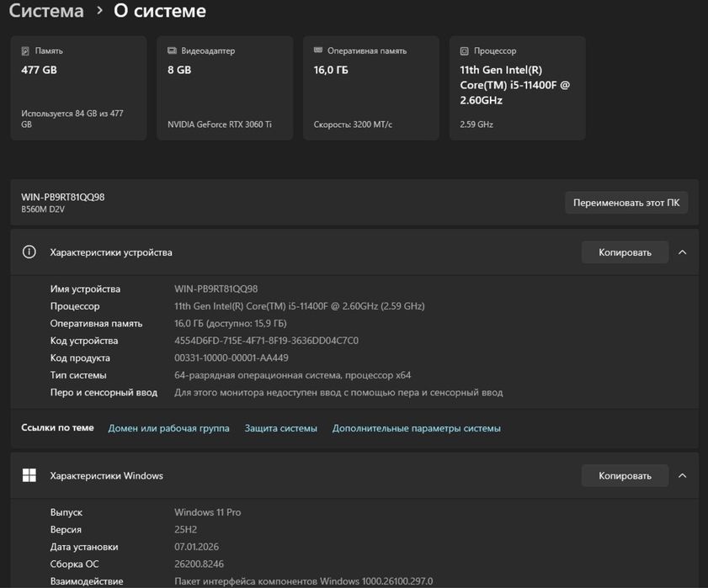Image resolution: width=708 pixels, height=588 pixels.
Task: Open the Защита системы link
Action: [x=281, y=428]
